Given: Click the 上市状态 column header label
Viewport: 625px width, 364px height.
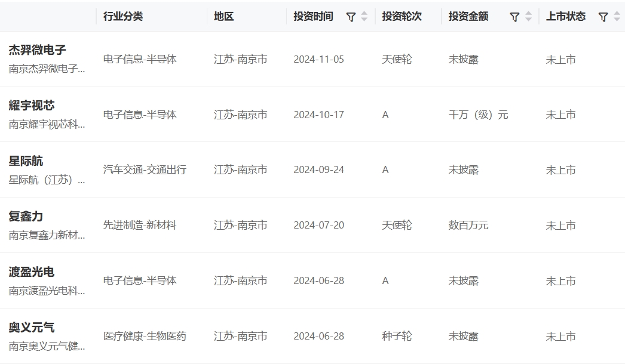Looking at the screenshot, I should coord(566,16).
